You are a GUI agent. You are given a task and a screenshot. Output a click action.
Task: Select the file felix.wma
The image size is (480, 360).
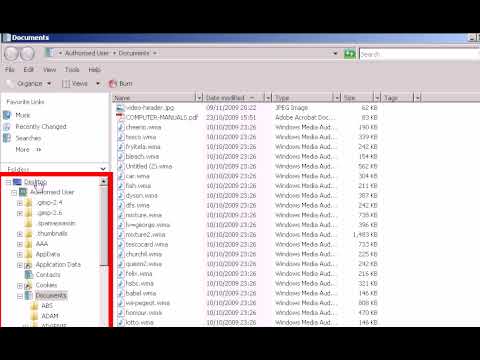[139, 274]
